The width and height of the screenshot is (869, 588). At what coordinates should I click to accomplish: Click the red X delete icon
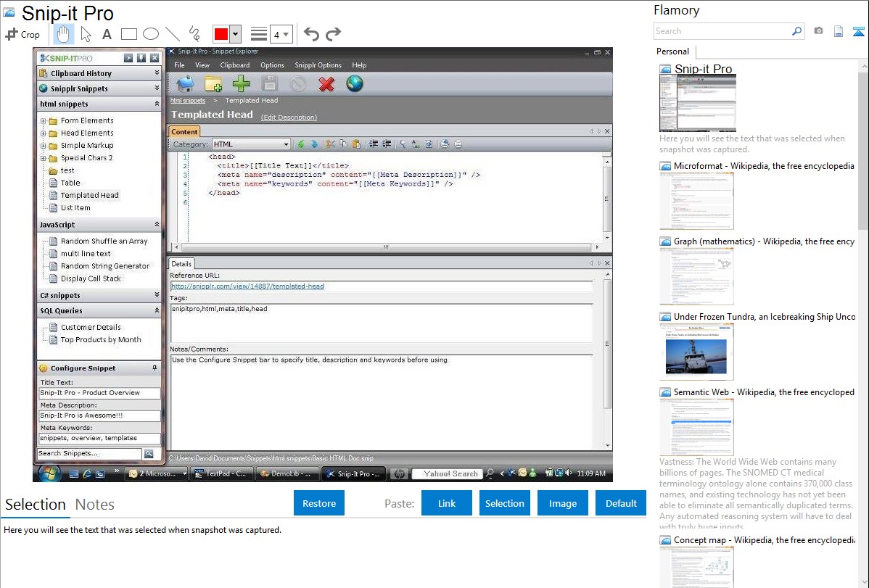(326, 83)
